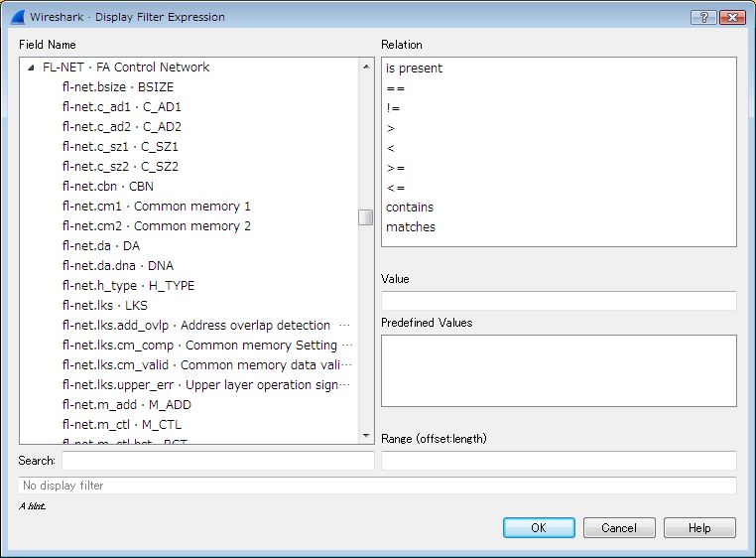Click the Wireshark shark fin title icon

point(17,17)
